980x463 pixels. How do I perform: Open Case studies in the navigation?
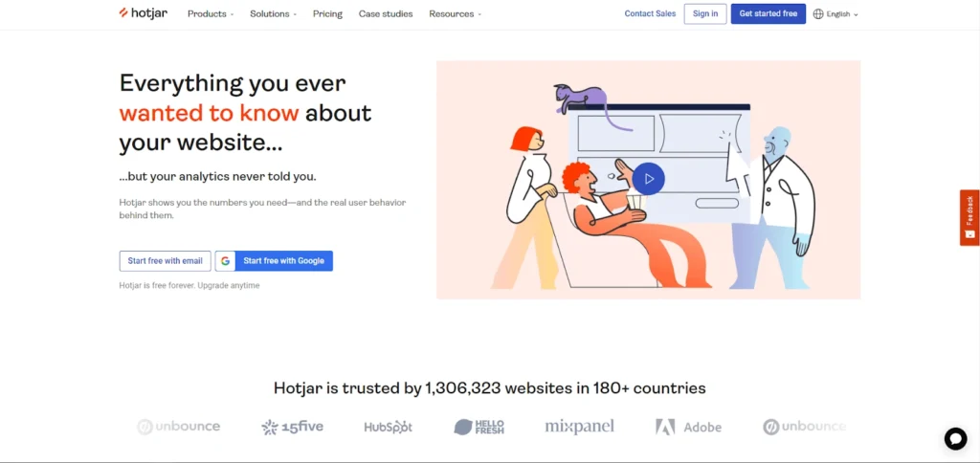point(386,13)
